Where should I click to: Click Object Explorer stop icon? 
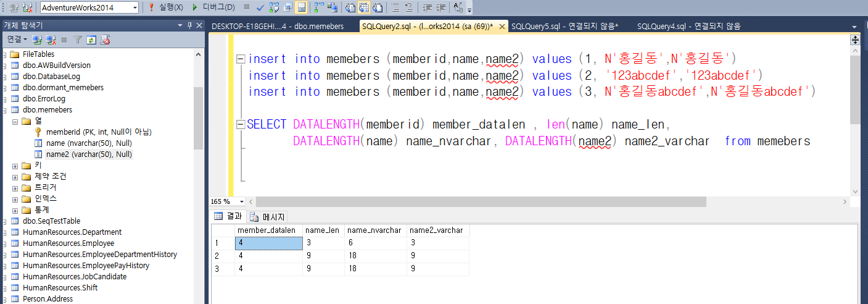64,40
